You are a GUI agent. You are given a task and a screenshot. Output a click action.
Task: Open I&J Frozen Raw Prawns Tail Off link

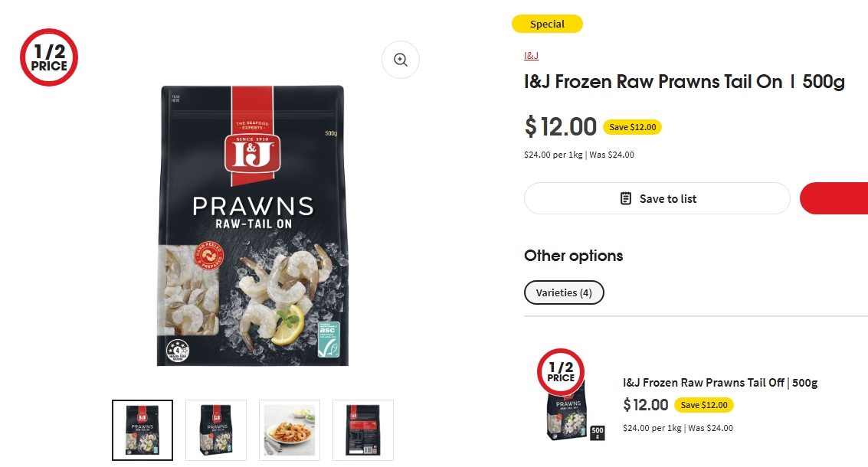[720, 383]
